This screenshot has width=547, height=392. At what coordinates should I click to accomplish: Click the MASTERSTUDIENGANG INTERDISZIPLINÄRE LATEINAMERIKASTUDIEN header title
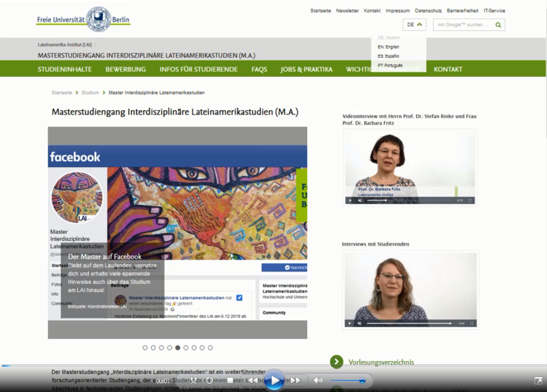147,55
